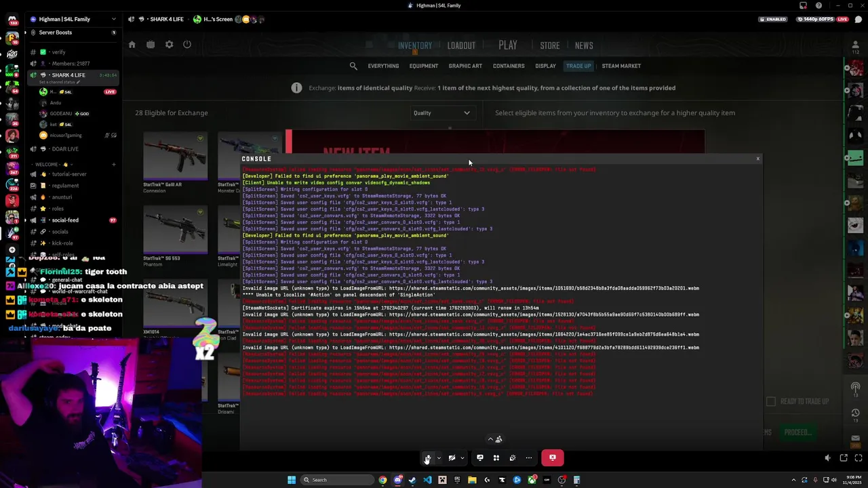Click CS2 quit power icon
This screenshot has height=488, width=868.
187,45
